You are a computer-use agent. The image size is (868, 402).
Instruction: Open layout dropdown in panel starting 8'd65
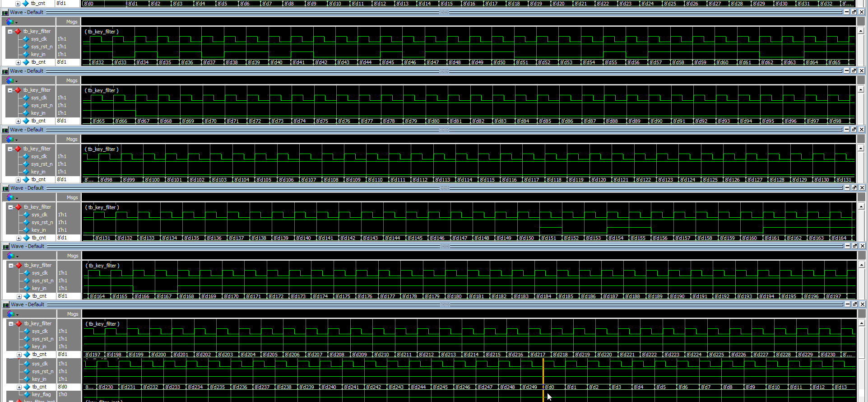[x=12, y=80]
